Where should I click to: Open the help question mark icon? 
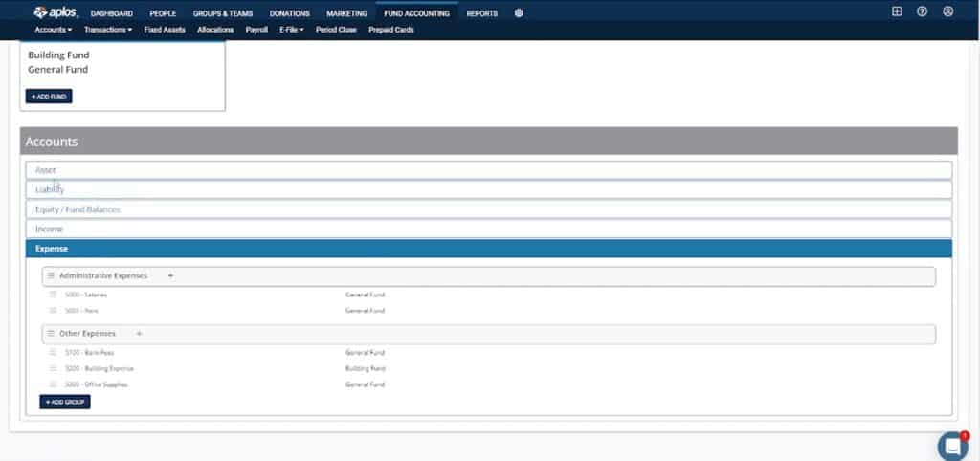922,12
